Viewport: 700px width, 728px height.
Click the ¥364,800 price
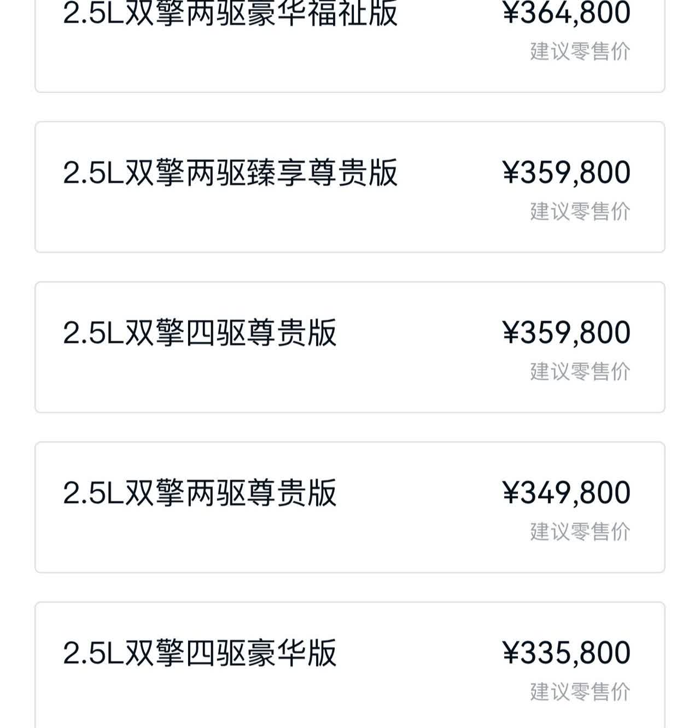click(x=566, y=13)
